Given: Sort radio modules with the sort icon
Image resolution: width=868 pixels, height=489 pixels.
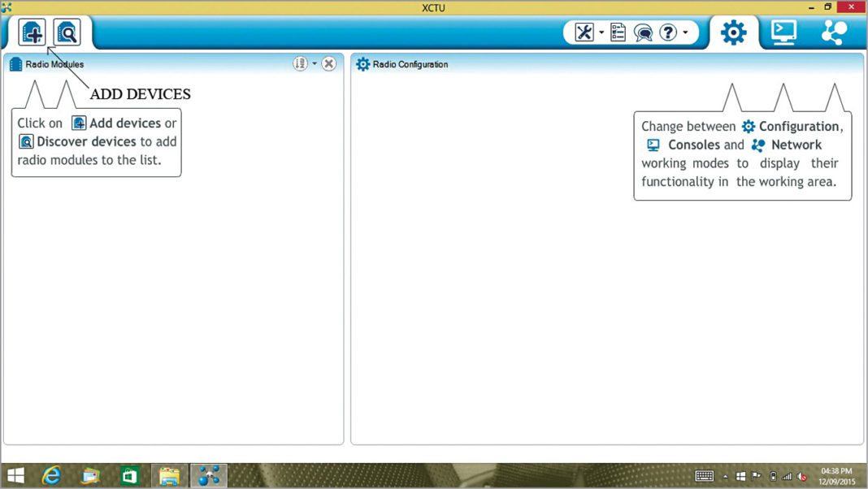Looking at the screenshot, I should 300,63.
